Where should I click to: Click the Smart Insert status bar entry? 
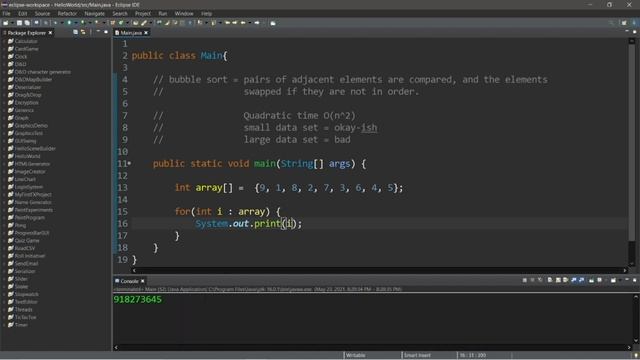coord(417,355)
